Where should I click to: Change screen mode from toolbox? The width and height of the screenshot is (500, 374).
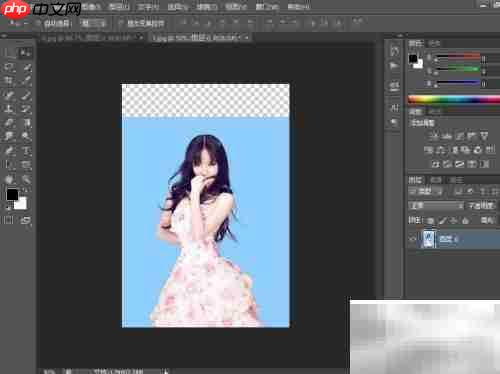(x=26, y=220)
